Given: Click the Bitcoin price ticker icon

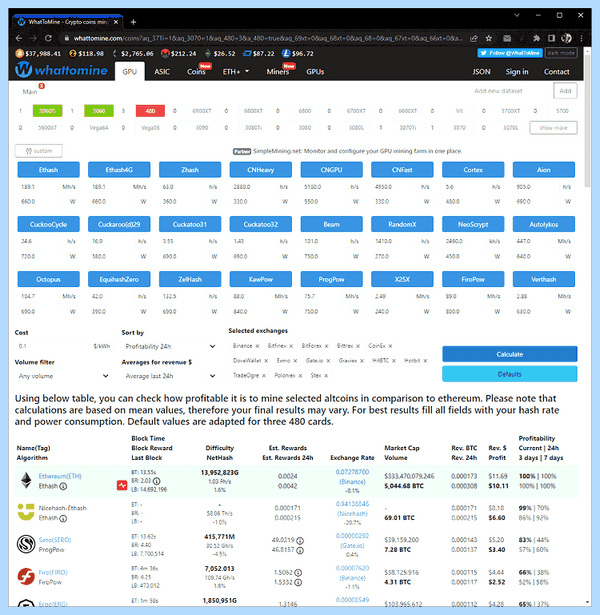Looking at the screenshot, I should [19, 53].
